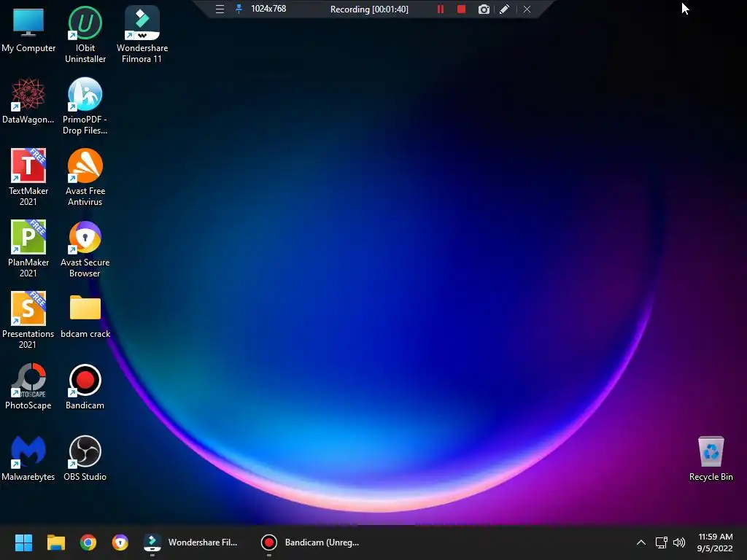Close the Bandicam recording bar

(527, 9)
